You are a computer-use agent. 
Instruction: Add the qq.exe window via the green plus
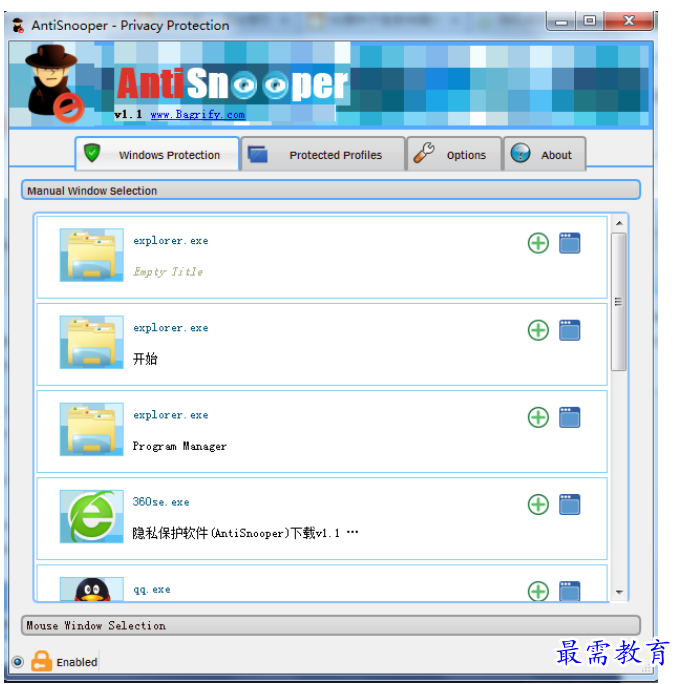coord(538,591)
